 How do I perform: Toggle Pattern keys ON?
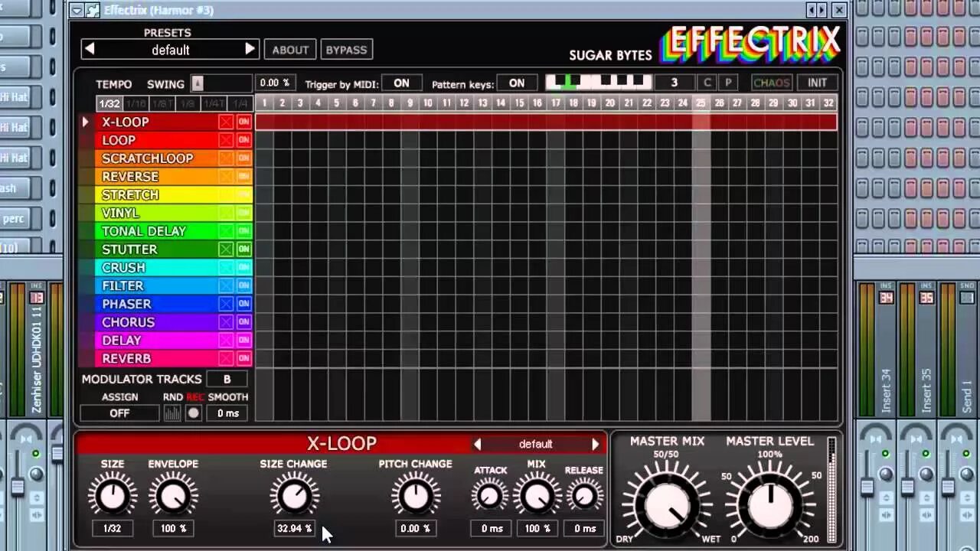click(517, 83)
